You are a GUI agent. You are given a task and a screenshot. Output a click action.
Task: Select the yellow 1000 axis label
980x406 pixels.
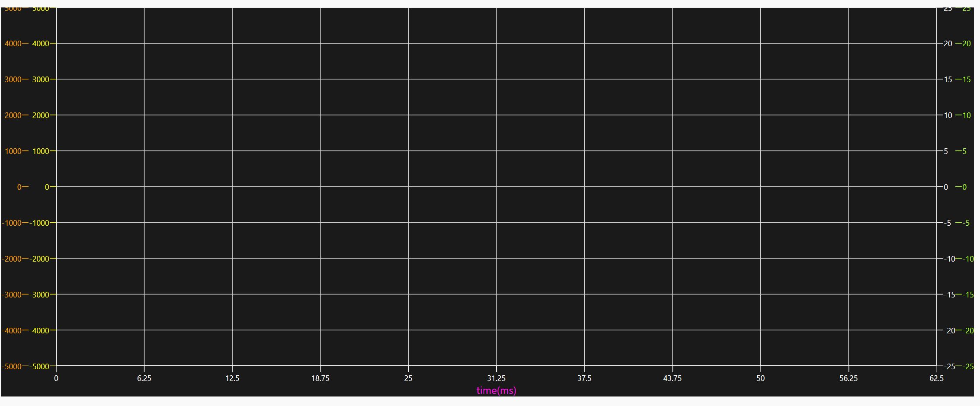pyautogui.click(x=41, y=151)
